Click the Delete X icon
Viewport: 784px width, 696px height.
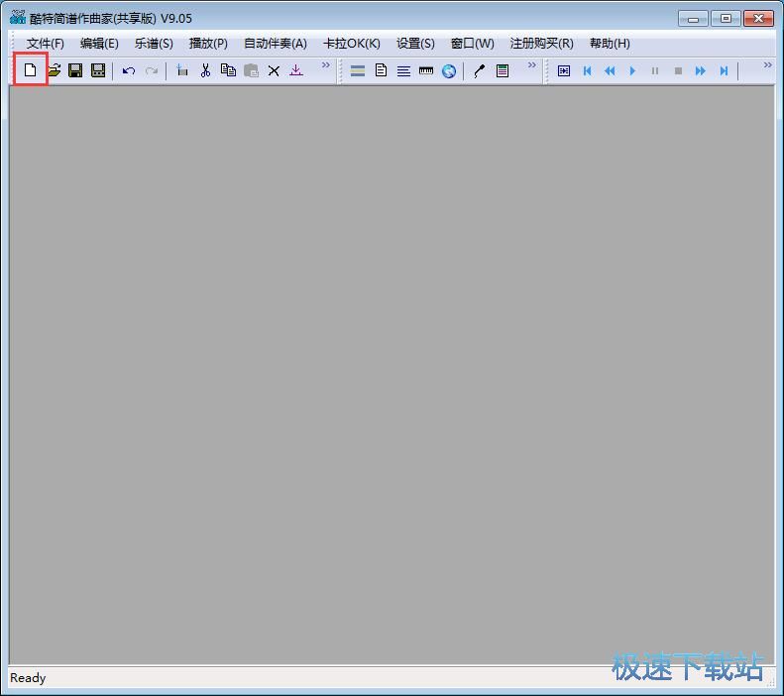click(x=274, y=70)
